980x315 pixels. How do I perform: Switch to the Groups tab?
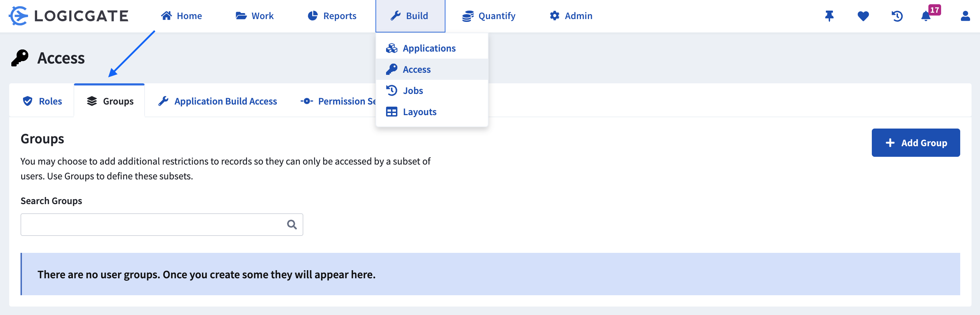click(x=110, y=101)
